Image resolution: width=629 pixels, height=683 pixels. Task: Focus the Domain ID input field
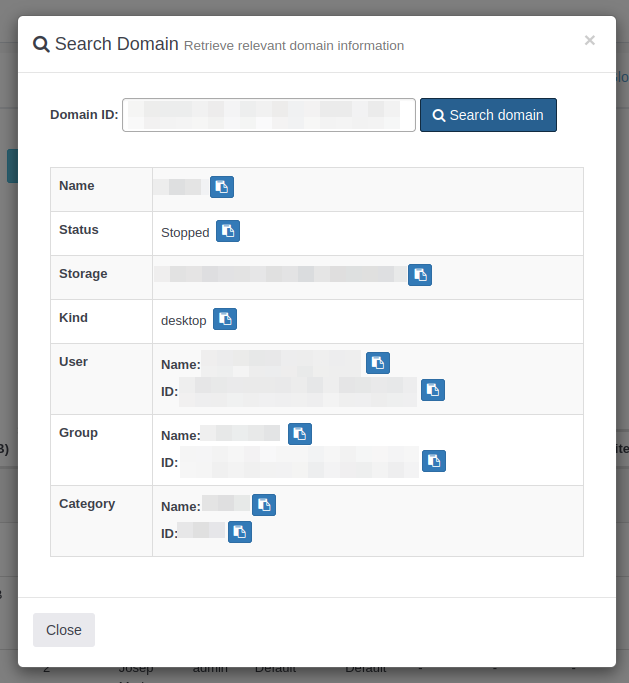[268, 115]
